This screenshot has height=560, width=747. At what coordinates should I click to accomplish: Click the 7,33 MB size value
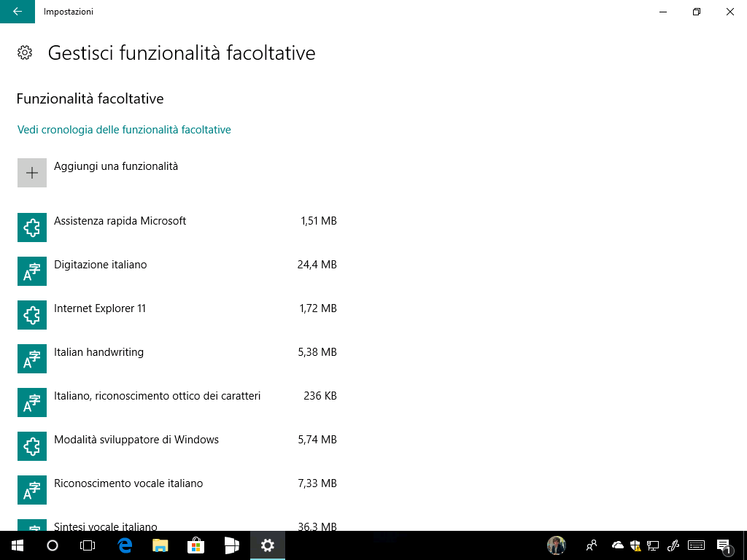click(x=318, y=483)
